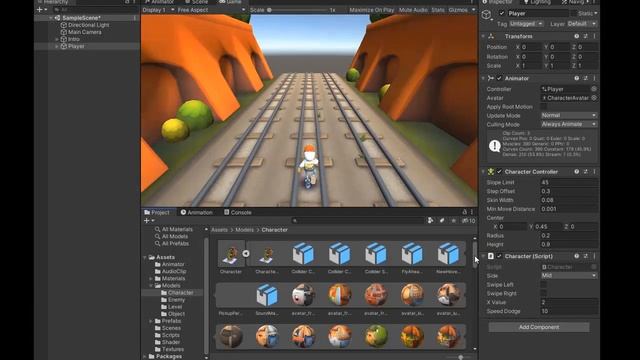Toggle Stats button in Game view
This screenshot has width=640, height=360.
click(438, 10)
